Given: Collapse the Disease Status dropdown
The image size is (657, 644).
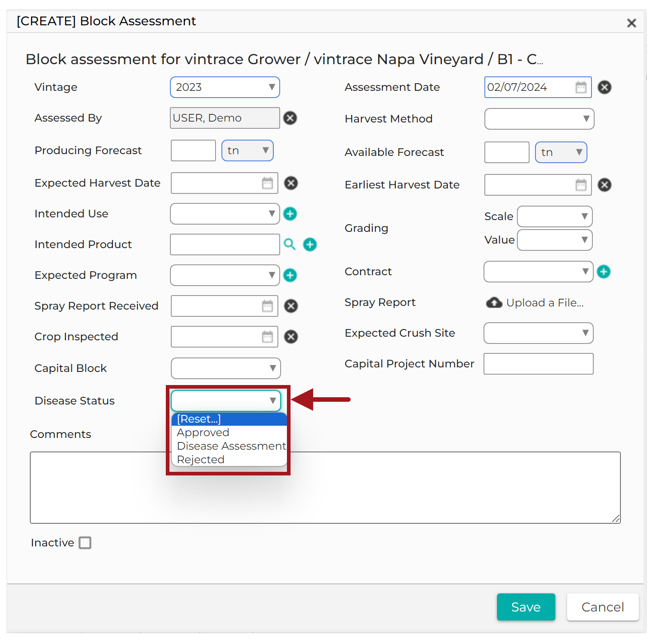Looking at the screenshot, I should [x=226, y=401].
